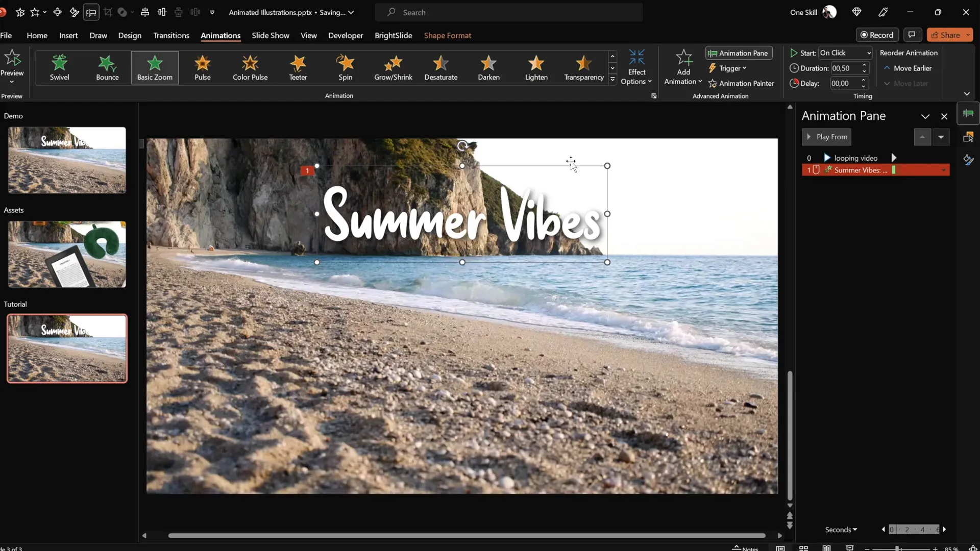Open the Seconds zoom dropdown

841,530
